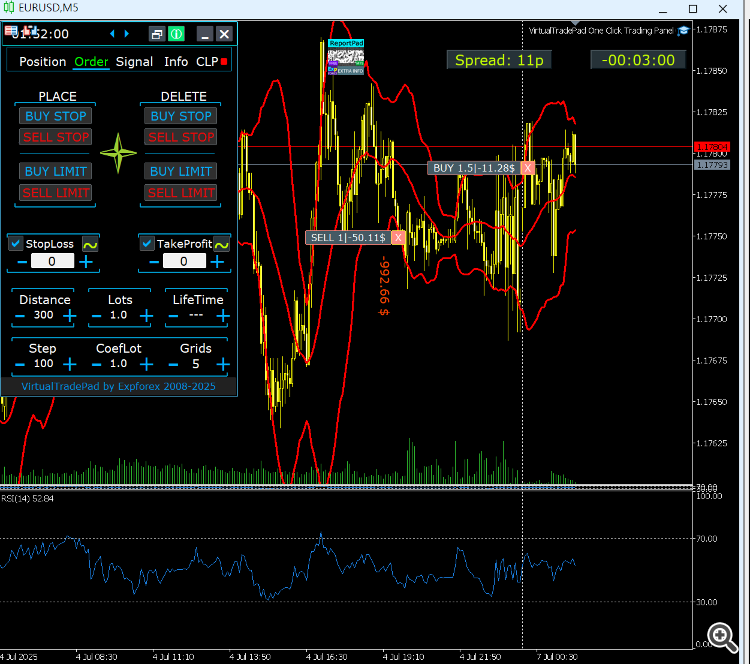
Task: Close the BUY 1.5 position label
Action: point(528,168)
